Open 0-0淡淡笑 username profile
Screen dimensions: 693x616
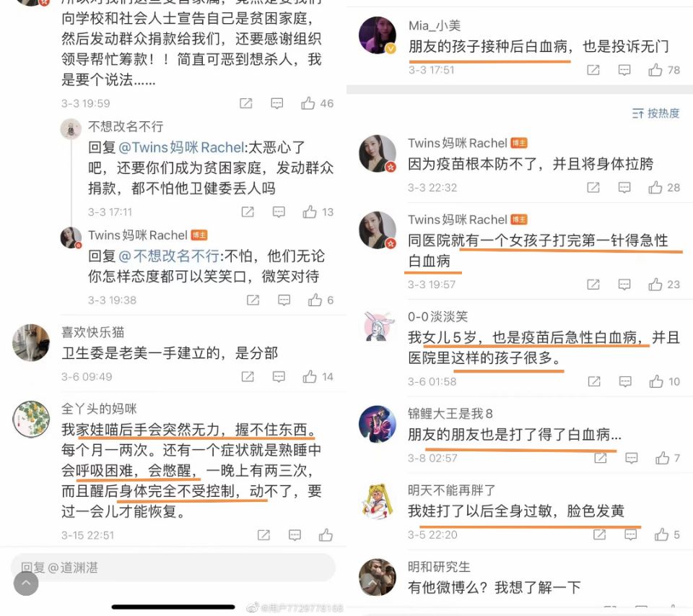pyautogui.click(x=437, y=316)
